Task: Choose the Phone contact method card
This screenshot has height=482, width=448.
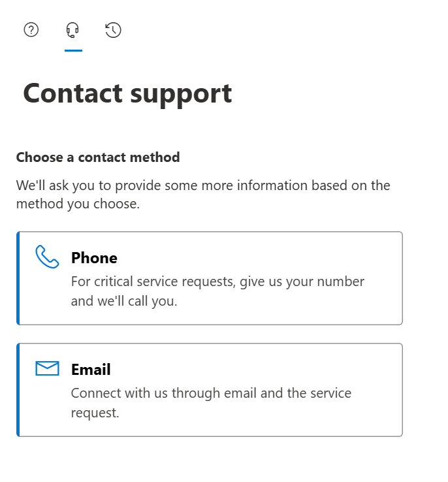Action: point(210,278)
